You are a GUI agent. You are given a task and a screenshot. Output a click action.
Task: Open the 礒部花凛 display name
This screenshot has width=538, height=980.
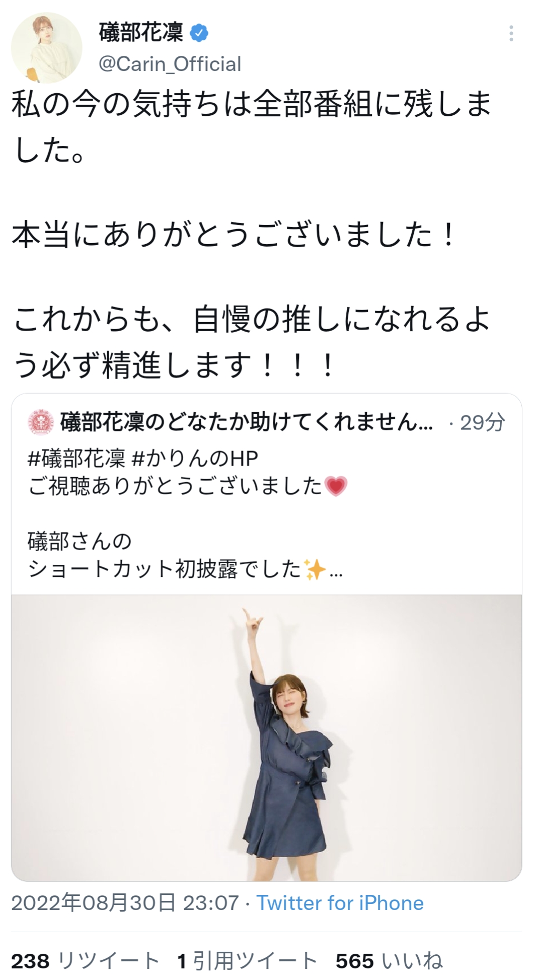point(141,33)
